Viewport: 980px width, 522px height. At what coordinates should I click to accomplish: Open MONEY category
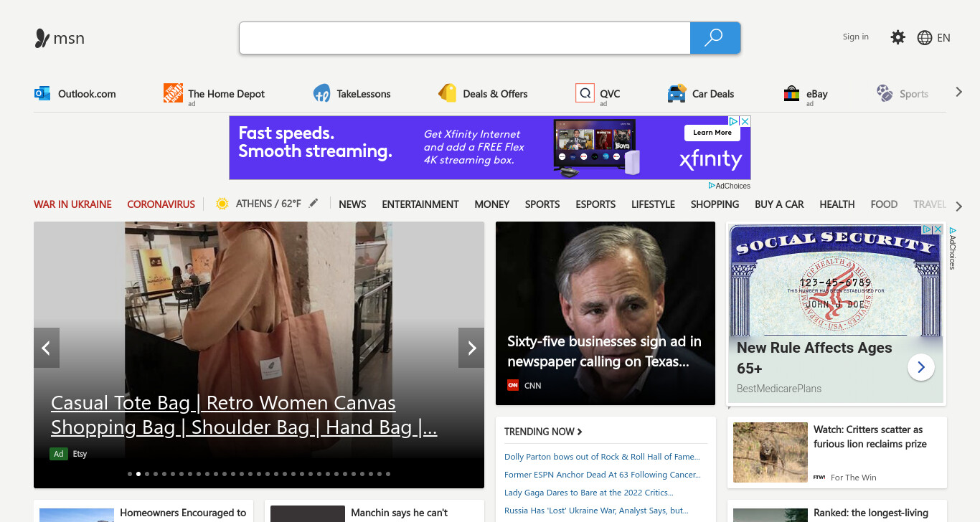click(x=492, y=204)
